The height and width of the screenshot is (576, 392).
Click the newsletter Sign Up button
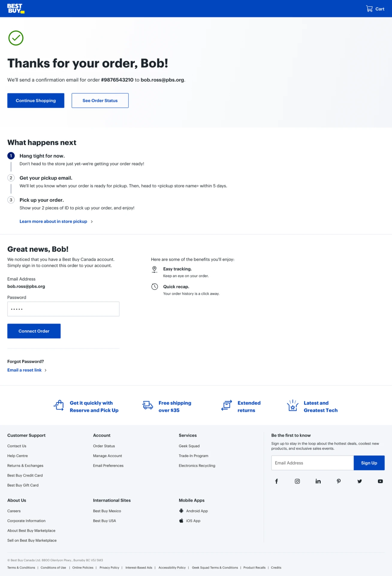click(x=369, y=463)
